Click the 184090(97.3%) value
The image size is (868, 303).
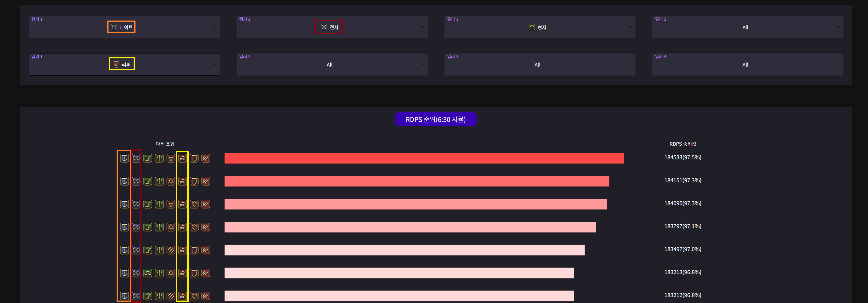683,203
